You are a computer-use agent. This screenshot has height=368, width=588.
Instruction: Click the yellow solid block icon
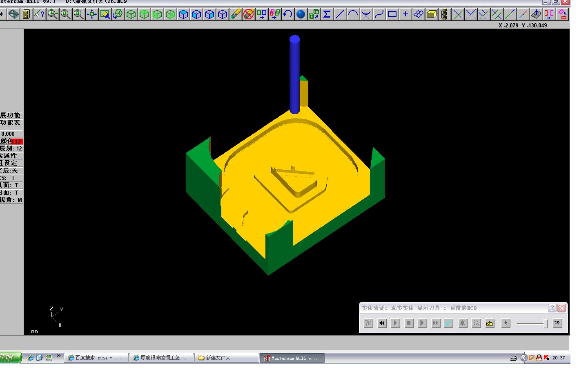[x=432, y=14]
